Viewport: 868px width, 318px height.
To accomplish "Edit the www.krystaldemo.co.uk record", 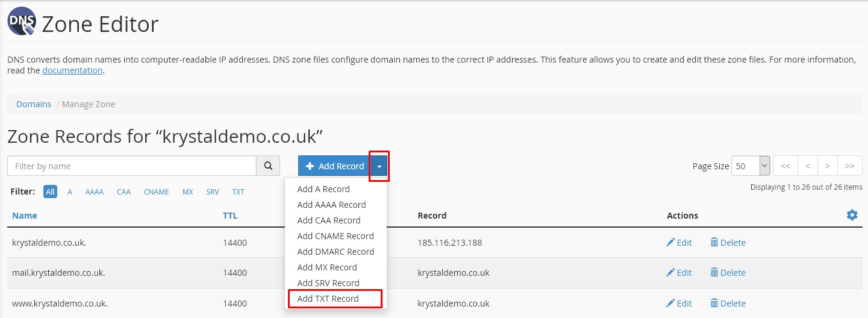I will click(679, 304).
